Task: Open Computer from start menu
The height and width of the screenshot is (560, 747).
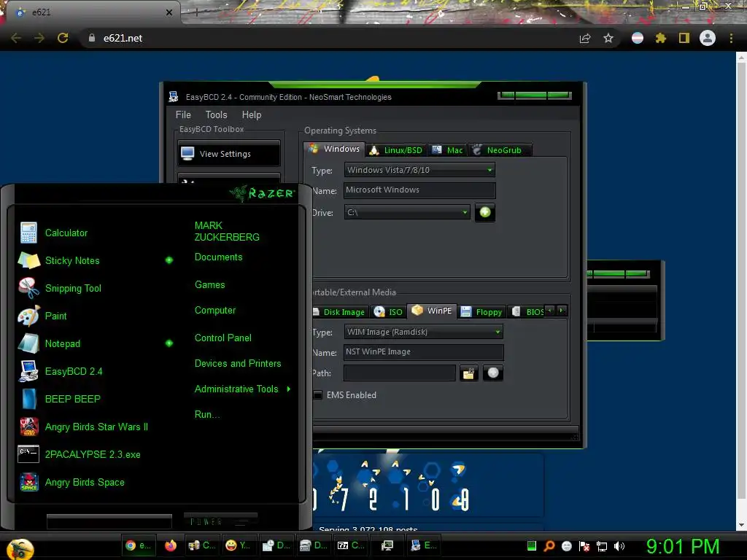Action: click(x=215, y=311)
